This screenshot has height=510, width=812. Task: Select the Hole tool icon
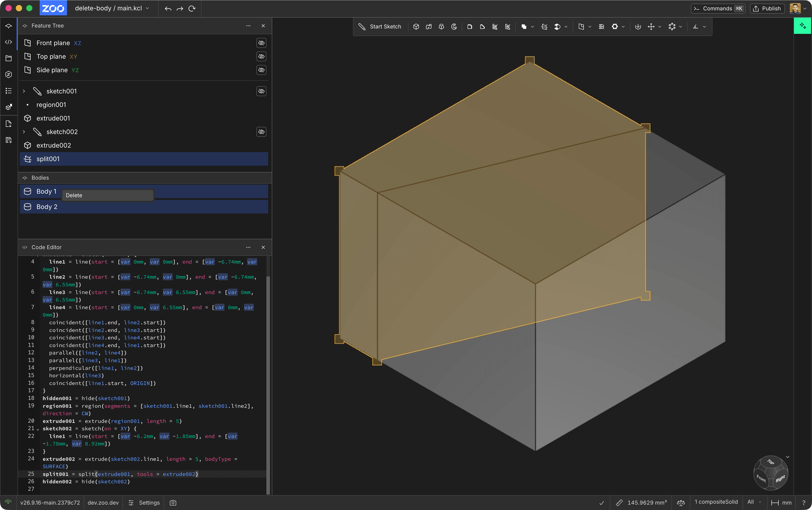click(x=508, y=27)
